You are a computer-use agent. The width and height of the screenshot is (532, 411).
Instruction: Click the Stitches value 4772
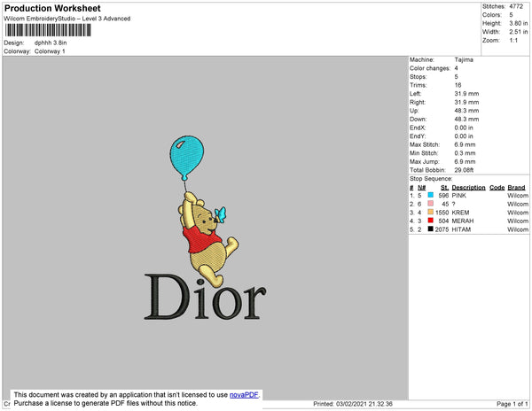[x=516, y=6]
